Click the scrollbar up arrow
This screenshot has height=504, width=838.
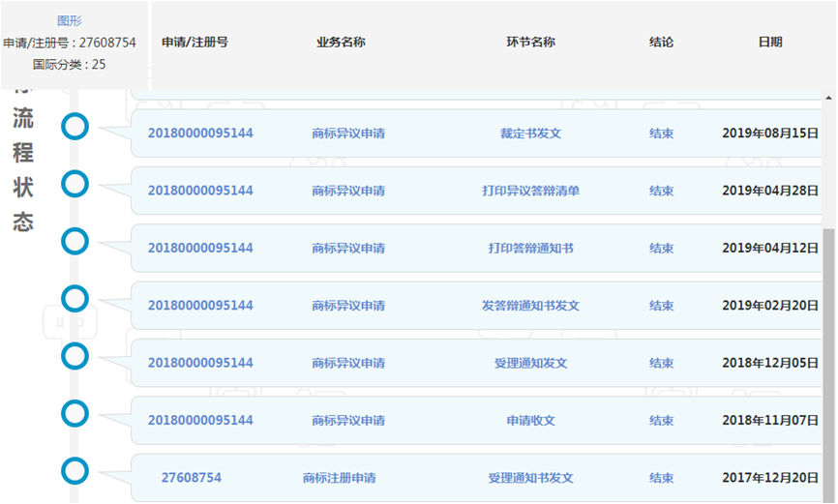pyautogui.click(x=828, y=98)
